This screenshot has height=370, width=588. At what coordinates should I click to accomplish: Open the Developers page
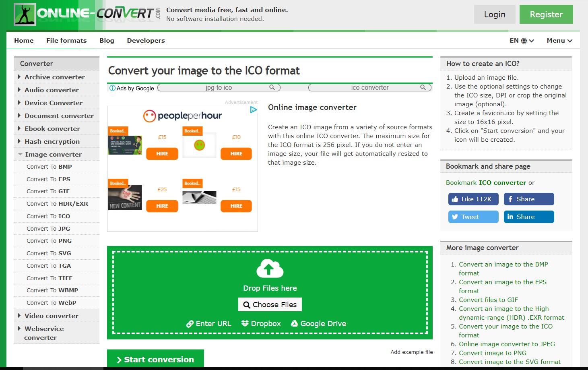click(146, 41)
